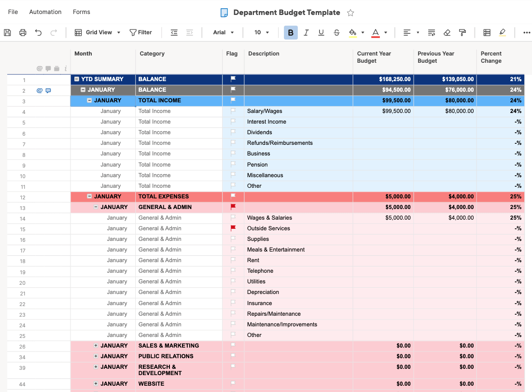Open the text color picker
This screenshot has width=532, height=392.
pyautogui.click(x=376, y=32)
